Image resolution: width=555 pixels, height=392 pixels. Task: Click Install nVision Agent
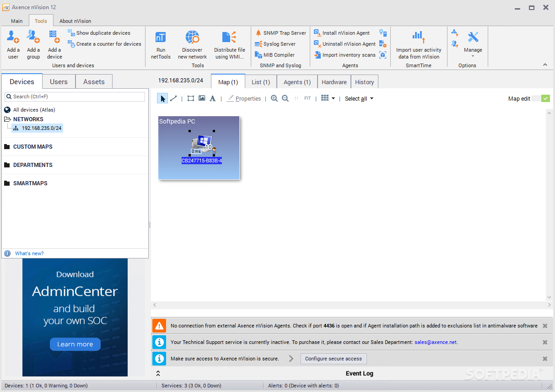(x=342, y=33)
